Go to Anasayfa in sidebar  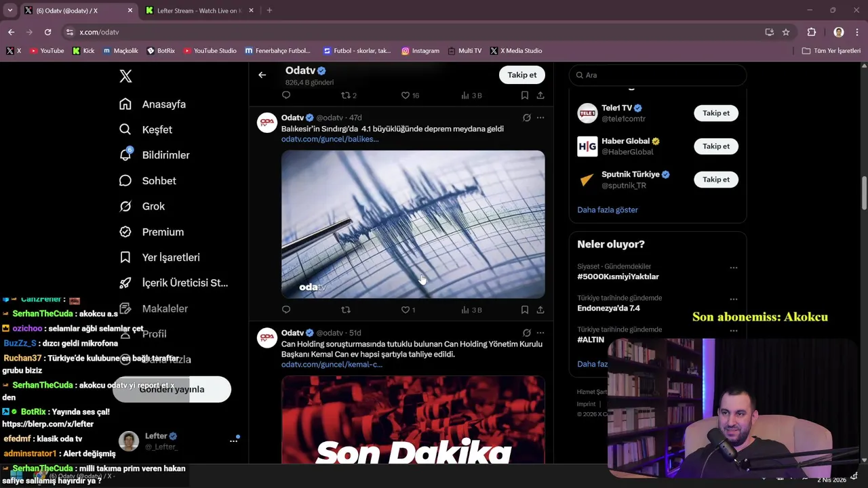pyautogui.click(x=153, y=104)
